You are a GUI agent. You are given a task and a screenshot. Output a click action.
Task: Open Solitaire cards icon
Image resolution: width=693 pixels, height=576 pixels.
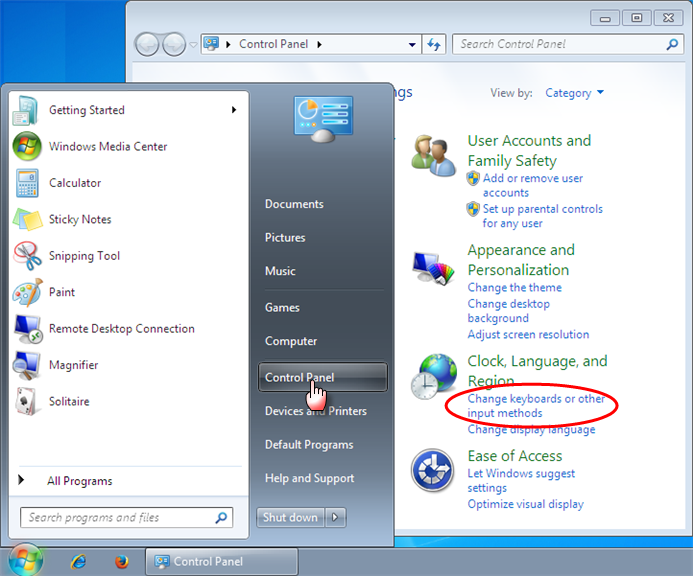tap(27, 401)
